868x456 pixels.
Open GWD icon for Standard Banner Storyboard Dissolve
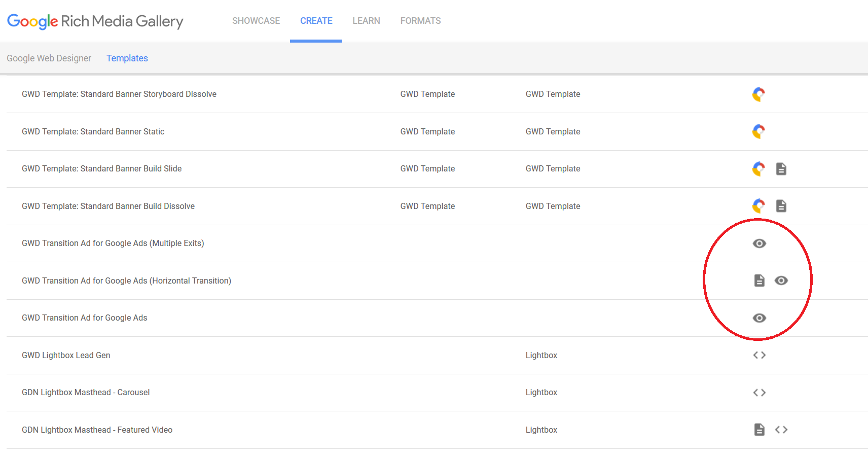(x=758, y=94)
